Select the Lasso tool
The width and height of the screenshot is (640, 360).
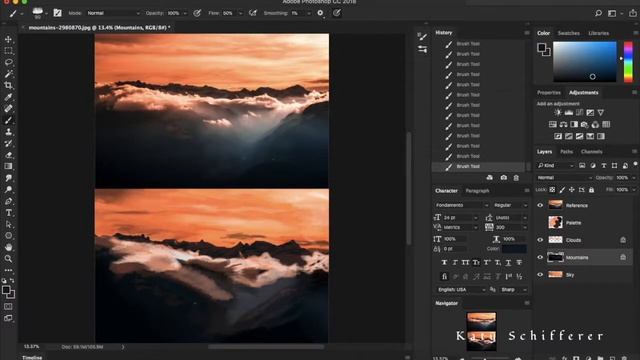(x=8, y=62)
